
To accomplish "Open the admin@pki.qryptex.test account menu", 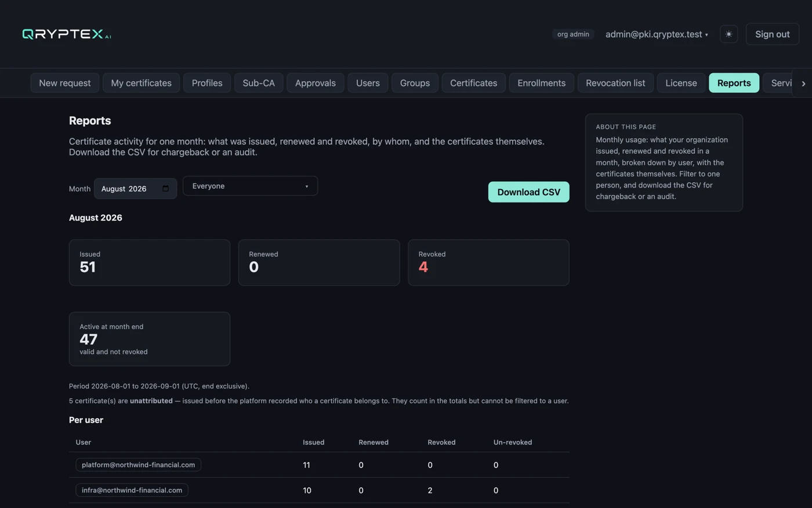I will coord(657,34).
